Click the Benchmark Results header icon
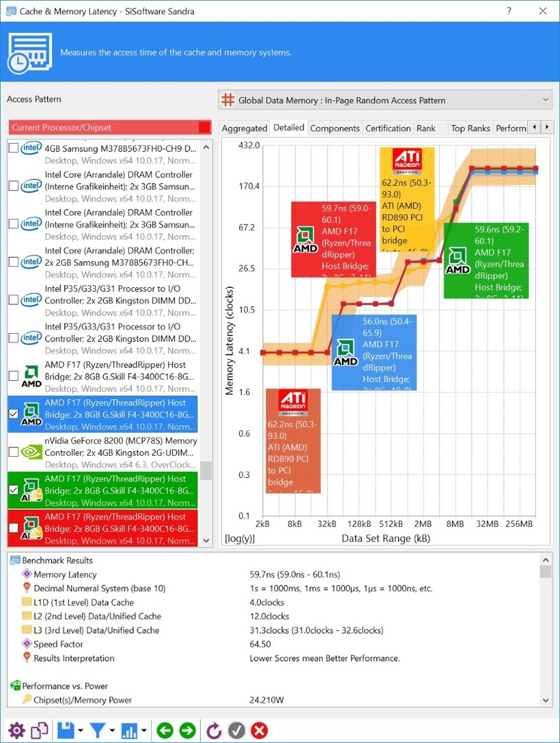The width and height of the screenshot is (560, 743). click(15, 560)
